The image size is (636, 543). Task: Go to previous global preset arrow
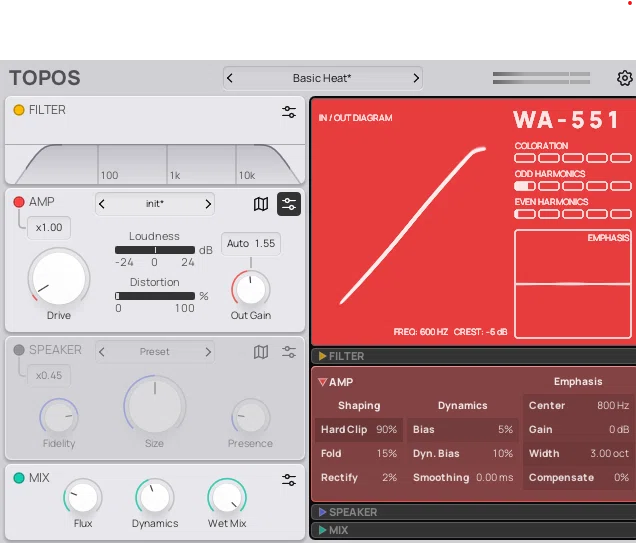(230, 78)
